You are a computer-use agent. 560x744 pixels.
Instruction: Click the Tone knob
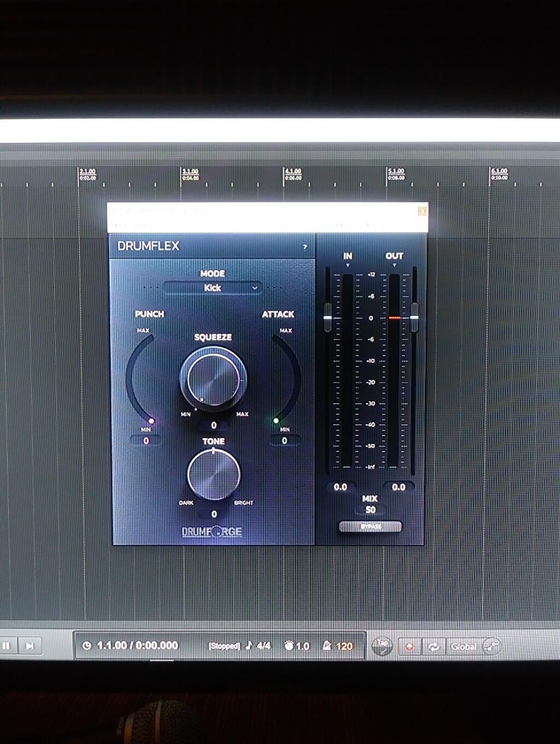pyautogui.click(x=213, y=474)
